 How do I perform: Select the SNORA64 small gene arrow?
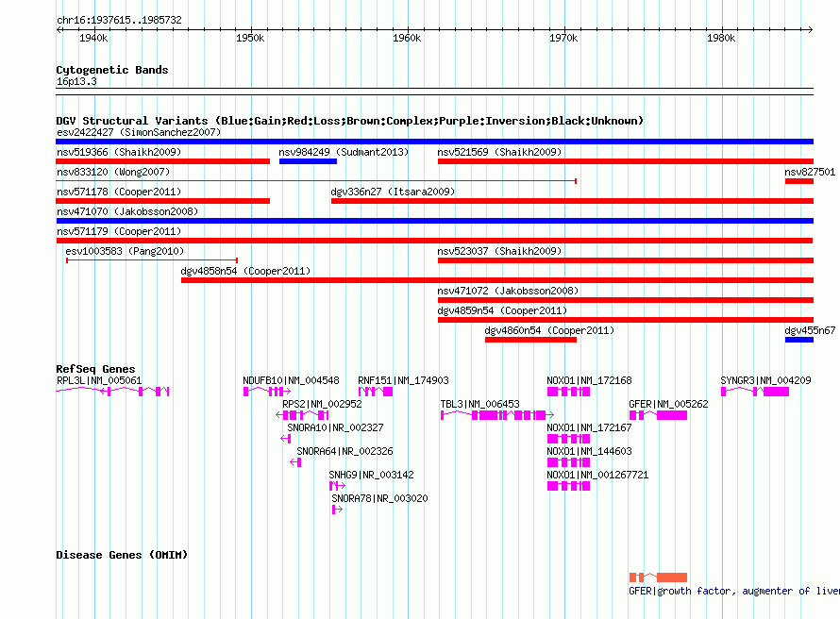coord(295,462)
